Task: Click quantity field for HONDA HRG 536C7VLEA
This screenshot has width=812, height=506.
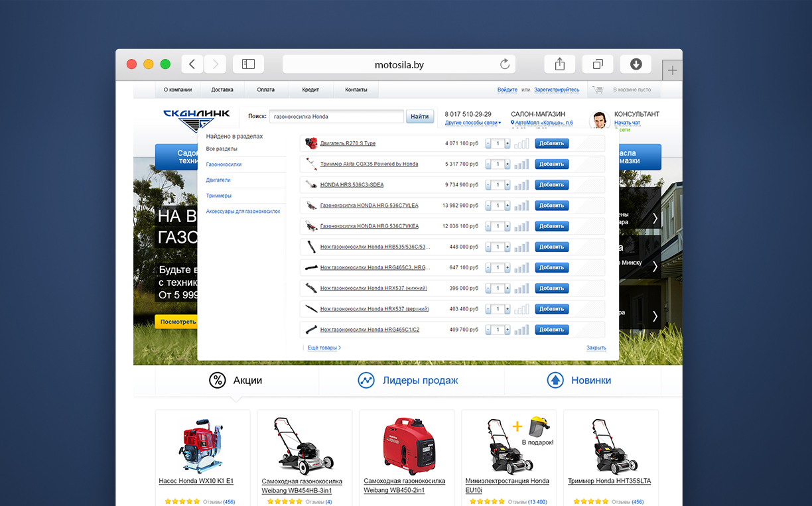Action: pyautogui.click(x=498, y=206)
